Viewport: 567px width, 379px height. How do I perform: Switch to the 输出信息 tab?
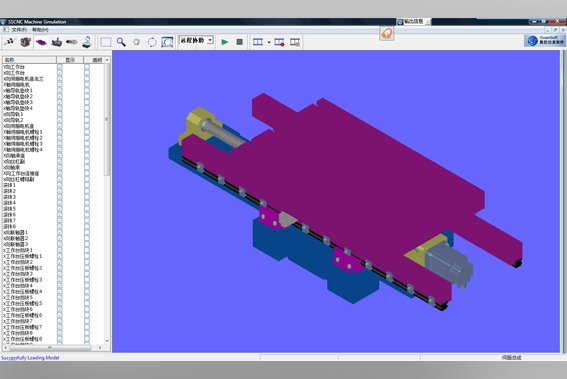tap(413, 22)
